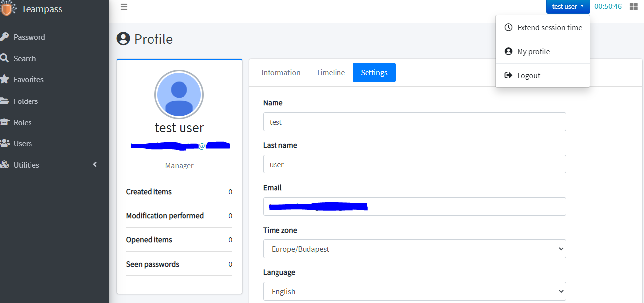Image resolution: width=644 pixels, height=303 pixels.
Task: Click the Folders icon in sidebar
Action: click(7, 101)
